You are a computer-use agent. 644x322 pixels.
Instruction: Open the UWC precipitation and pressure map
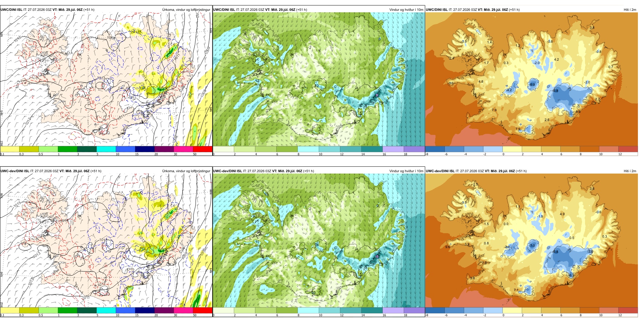(106, 79)
